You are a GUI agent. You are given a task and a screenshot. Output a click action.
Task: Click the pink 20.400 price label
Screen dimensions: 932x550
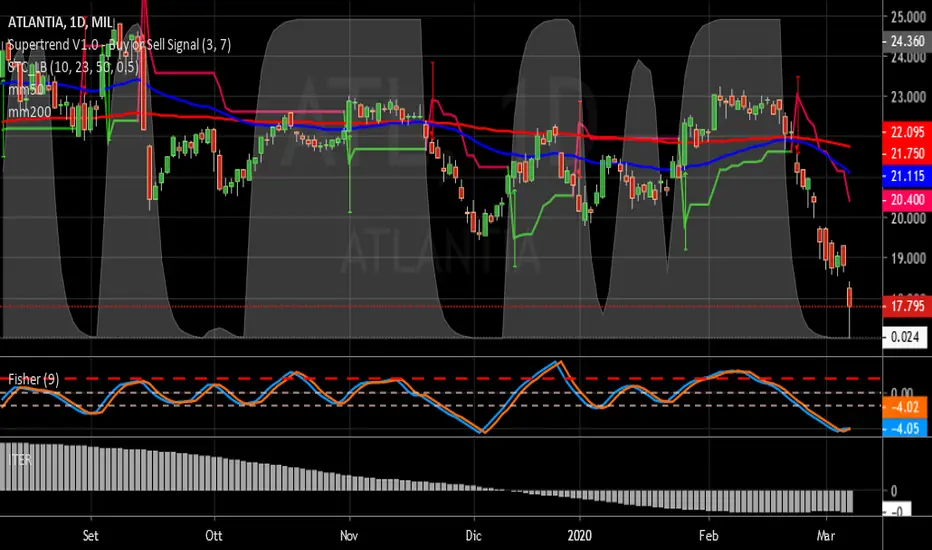click(x=907, y=200)
